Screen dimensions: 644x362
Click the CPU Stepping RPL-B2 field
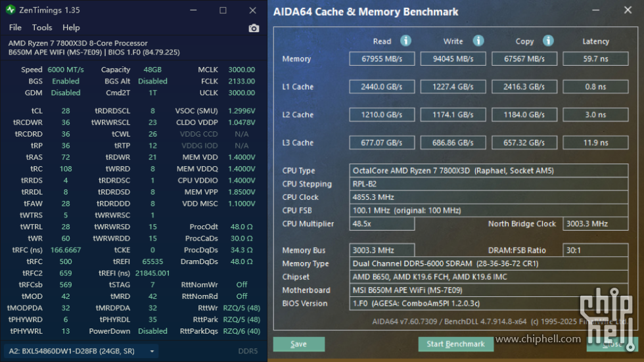coord(489,184)
